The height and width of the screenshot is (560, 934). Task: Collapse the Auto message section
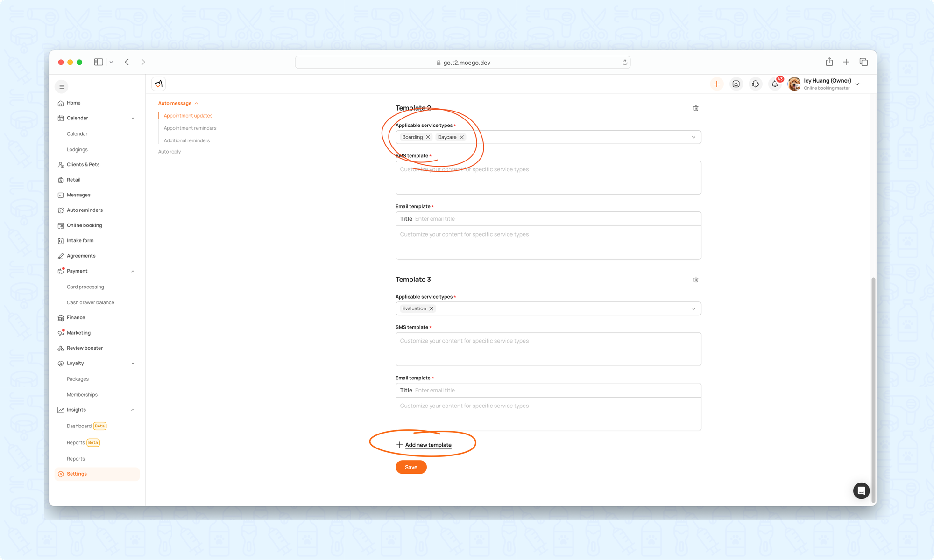[x=196, y=103]
